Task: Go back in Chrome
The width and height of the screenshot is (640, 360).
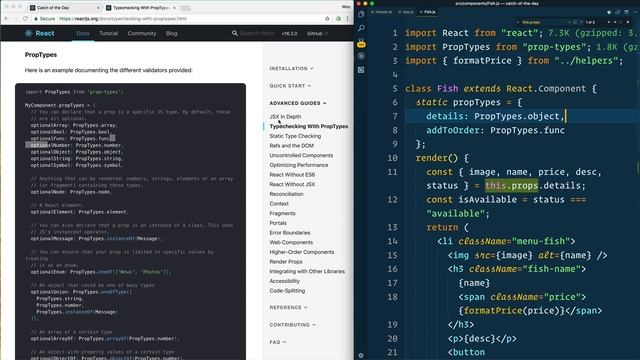Action: point(6,18)
